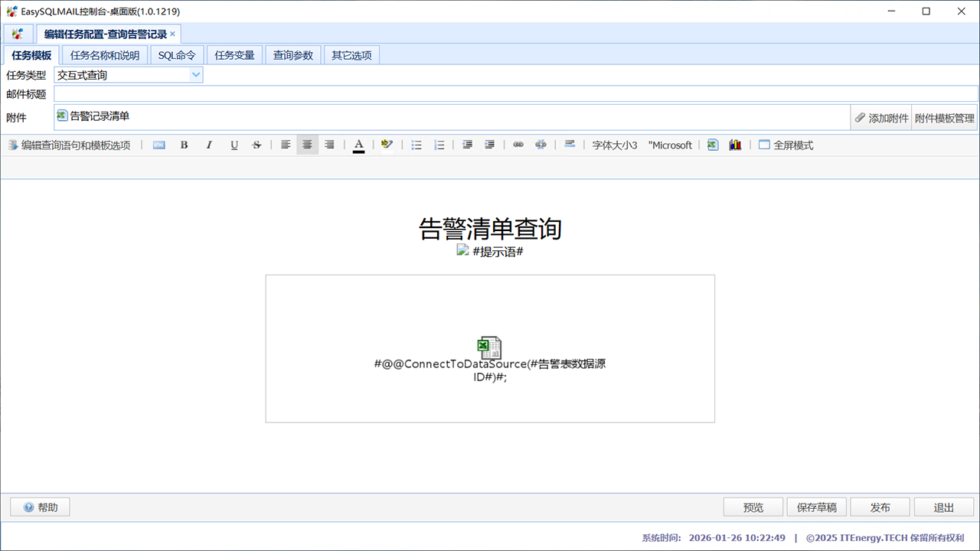Open the font color tool
The width and height of the screenshot is (980, 551).
[x=358, y=145]
